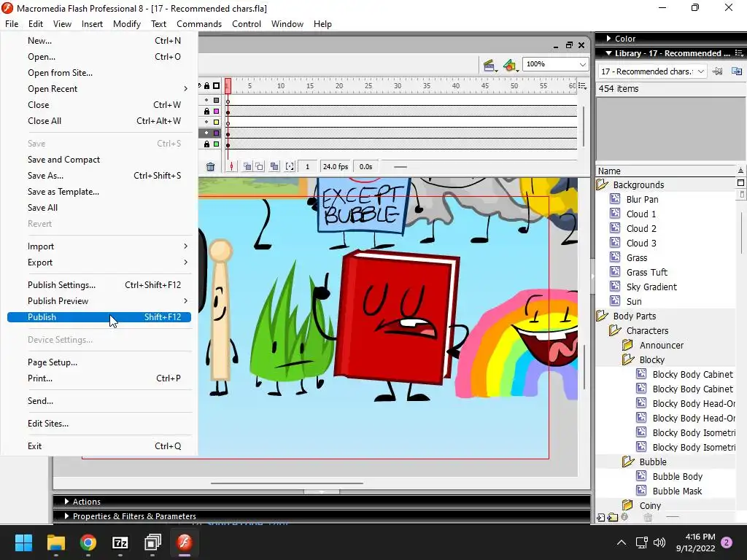The width and height of the screenshot is (747, 560).
Task: Click the Blur Pan symbol icon
Action: pyautogui.click(x=615, y=199)
